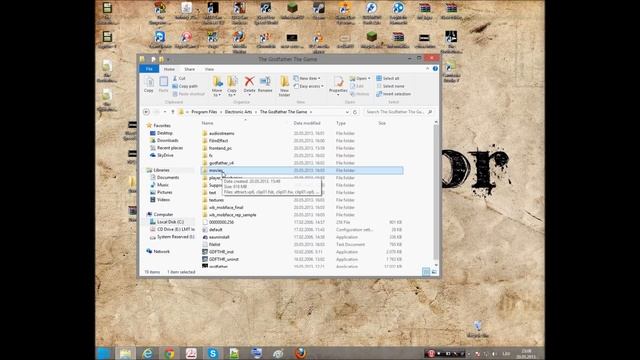Screen dimensions: 640x360
Task: Select Desktop in the navigation pane
Action: coord(164,133)
